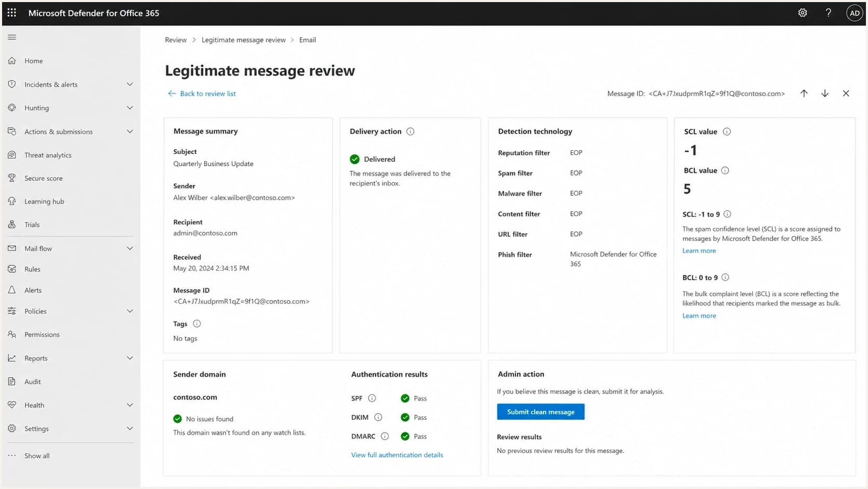Click Legitimate message review breadcrumb
Viewport: 868px width, 489px height.
(x=243, y=40)
